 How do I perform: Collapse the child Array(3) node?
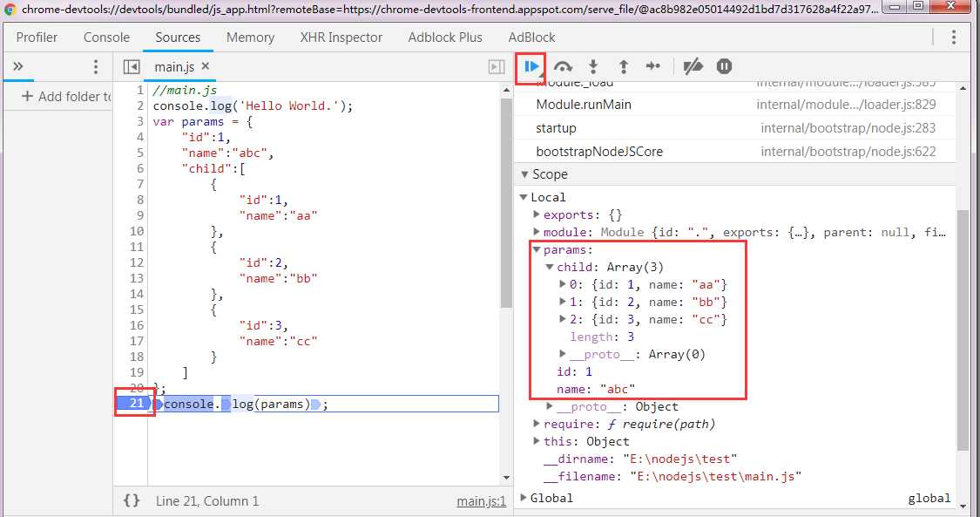coord(550,267)
